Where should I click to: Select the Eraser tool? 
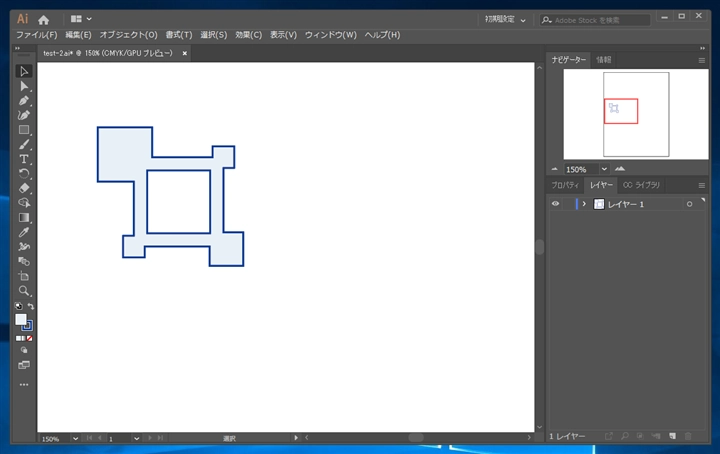[24, 188]
